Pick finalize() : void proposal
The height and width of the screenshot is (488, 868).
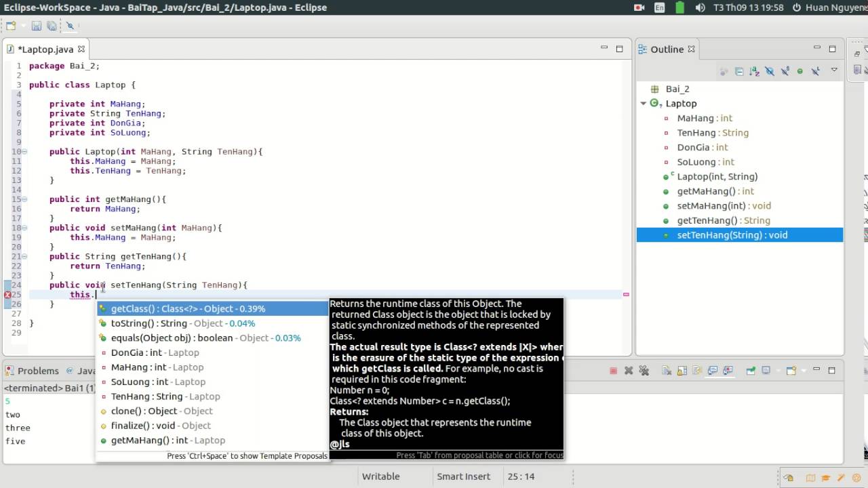212,426
